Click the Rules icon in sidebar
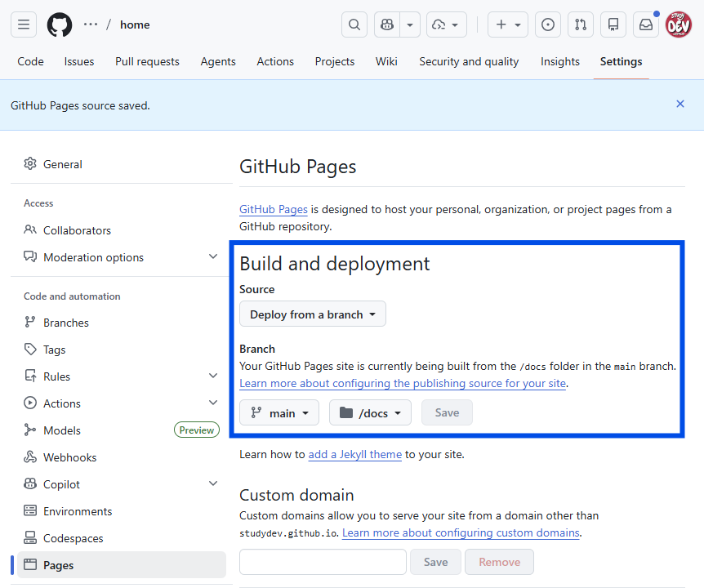704x588 pixels. coord(30,376)
